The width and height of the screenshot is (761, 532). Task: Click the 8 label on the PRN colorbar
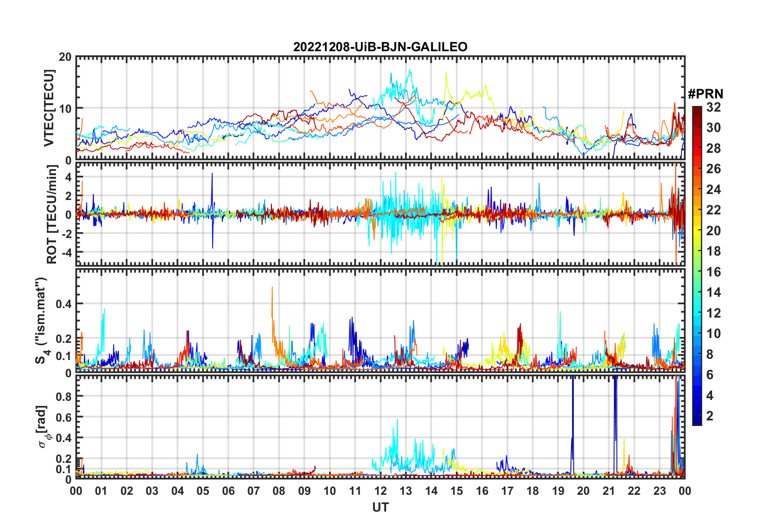(710, 354)
